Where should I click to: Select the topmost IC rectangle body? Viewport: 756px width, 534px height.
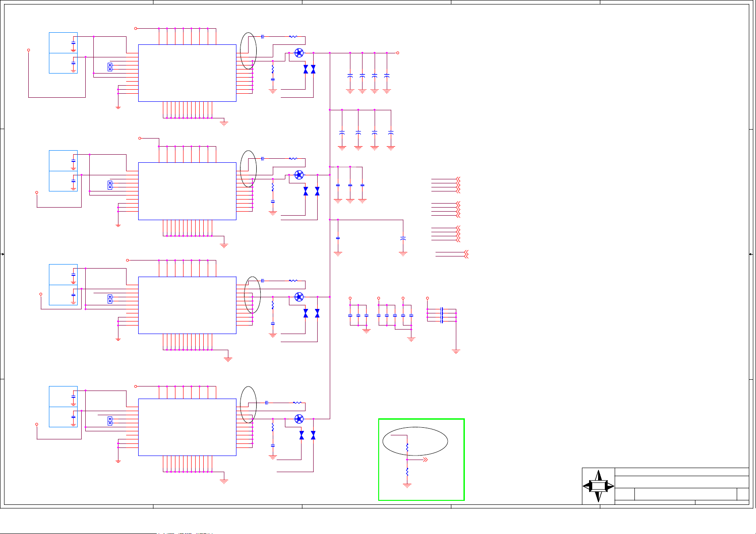point(187,73)
